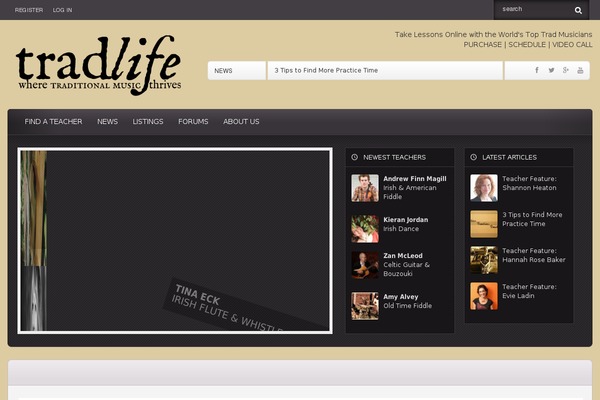This screenshot has height=400, width=600.
Task: Open the practice time article thumbnail
Action: [x=484, y=224]
